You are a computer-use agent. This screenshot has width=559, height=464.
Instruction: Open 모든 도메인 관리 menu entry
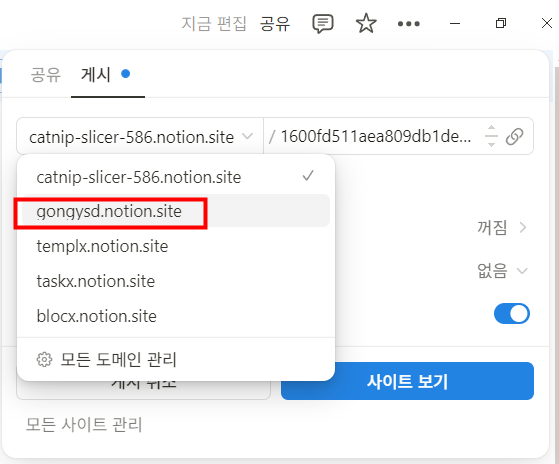[x=176, y=360]
